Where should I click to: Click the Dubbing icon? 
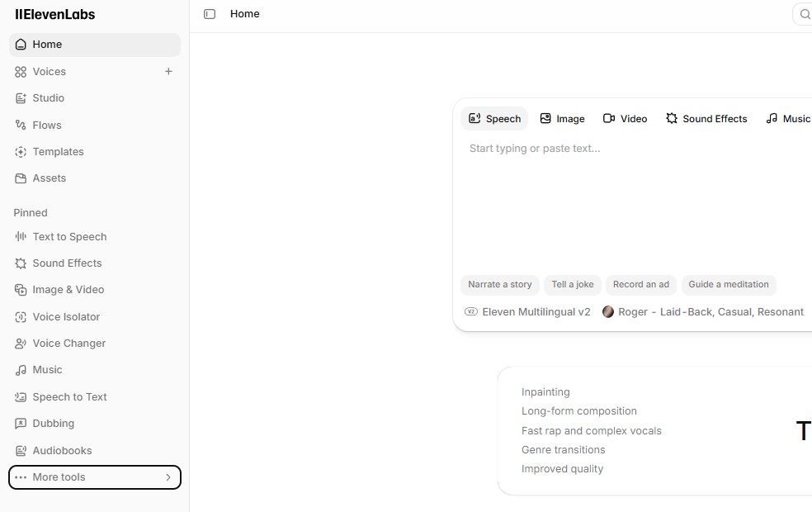[x=21, y=424]
